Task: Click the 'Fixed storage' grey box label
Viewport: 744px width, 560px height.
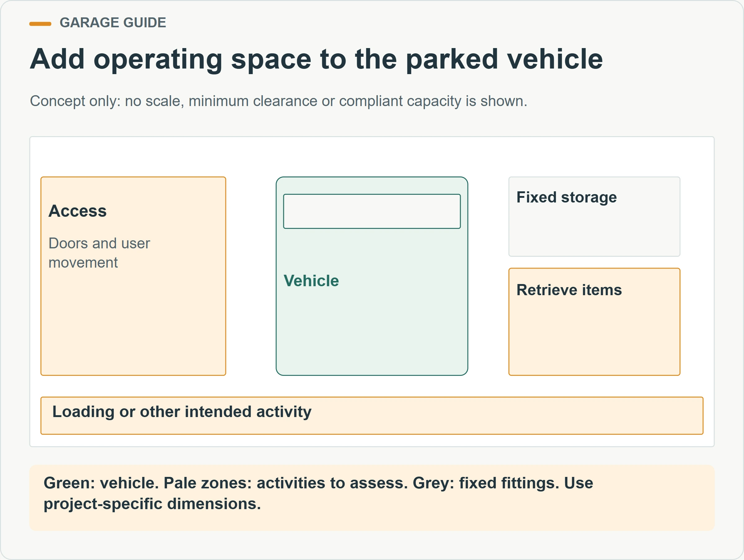Action: tap(566, 197)
